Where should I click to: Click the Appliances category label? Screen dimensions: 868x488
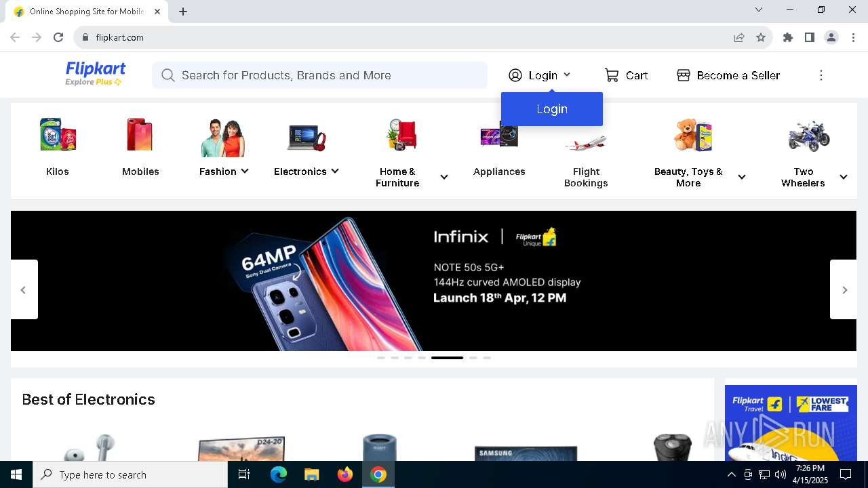tap(499, 171)
